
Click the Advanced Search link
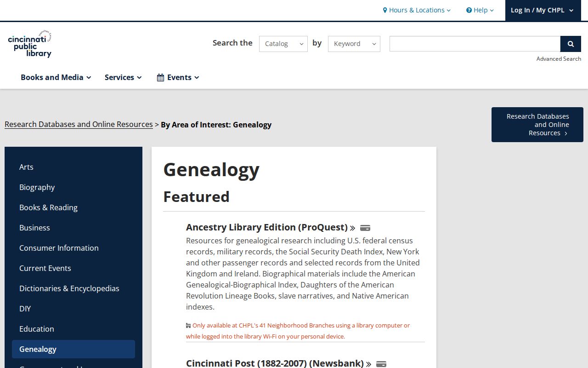[559, 58]
